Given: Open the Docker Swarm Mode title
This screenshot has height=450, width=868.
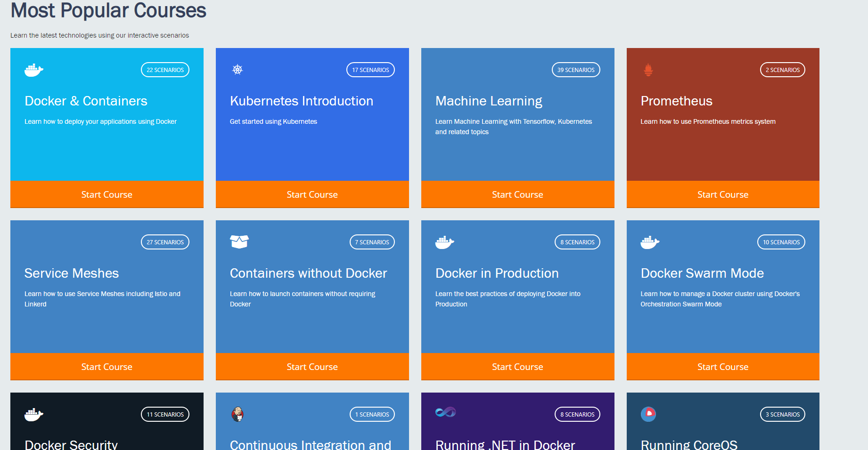Looking at the screenshot, I should 702,273.
